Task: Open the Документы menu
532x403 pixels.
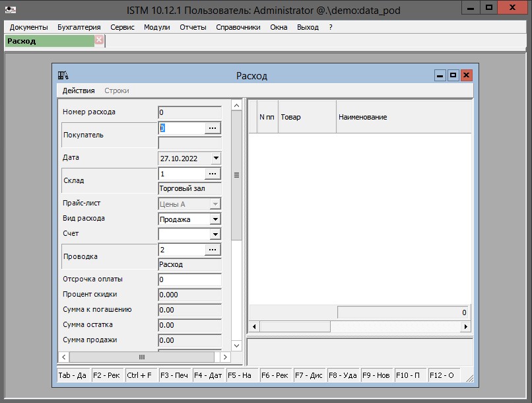Action: pyautogui.click(x=28, y=27)
